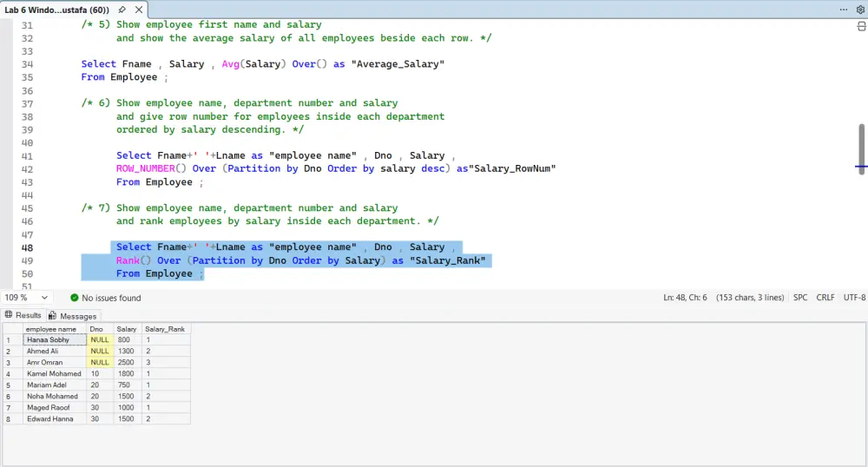868x467 pixels.
Task: Select the Ahmed Ali cell
Action: 55,352
